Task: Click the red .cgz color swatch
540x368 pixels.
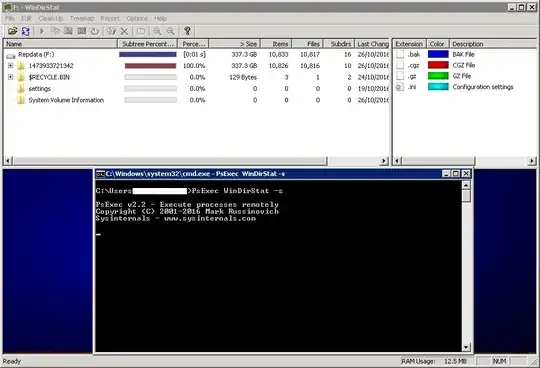Action: pyautogui.click(x=438, y=65)
